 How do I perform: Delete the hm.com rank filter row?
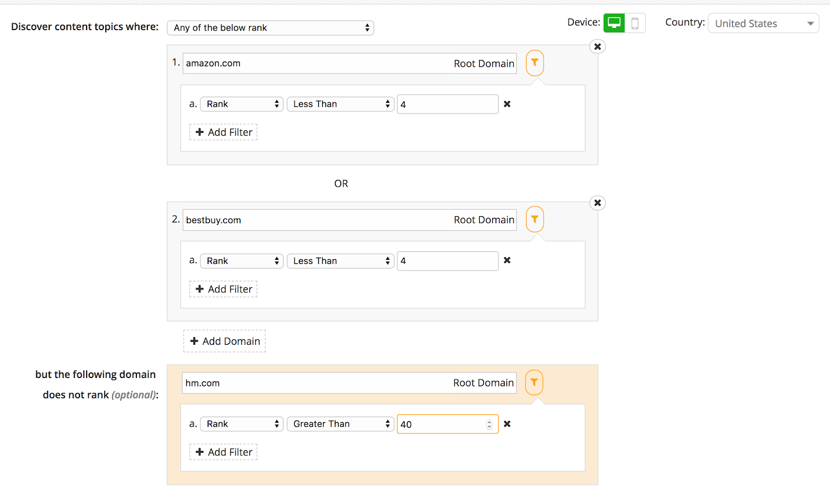tap(507, 424)
